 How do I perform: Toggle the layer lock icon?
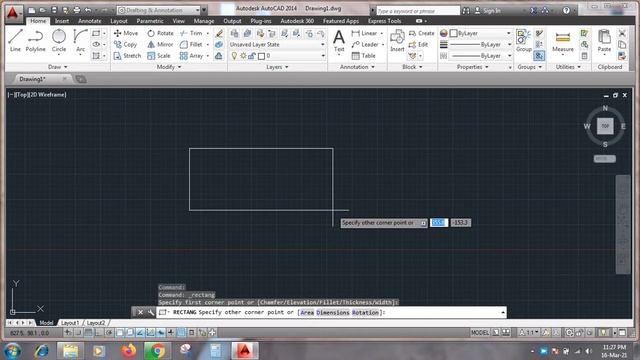[x=252, y=56]
